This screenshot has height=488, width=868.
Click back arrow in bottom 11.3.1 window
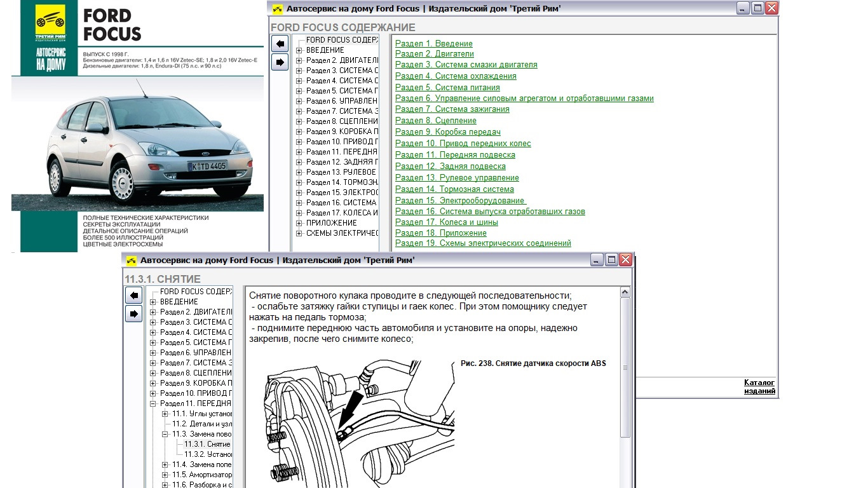click(133, 295)
